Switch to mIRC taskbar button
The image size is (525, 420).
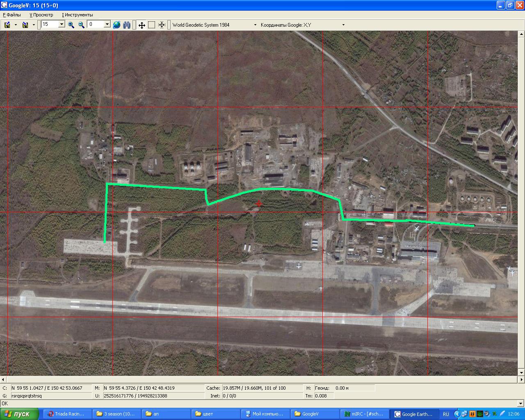click(364, 414)
